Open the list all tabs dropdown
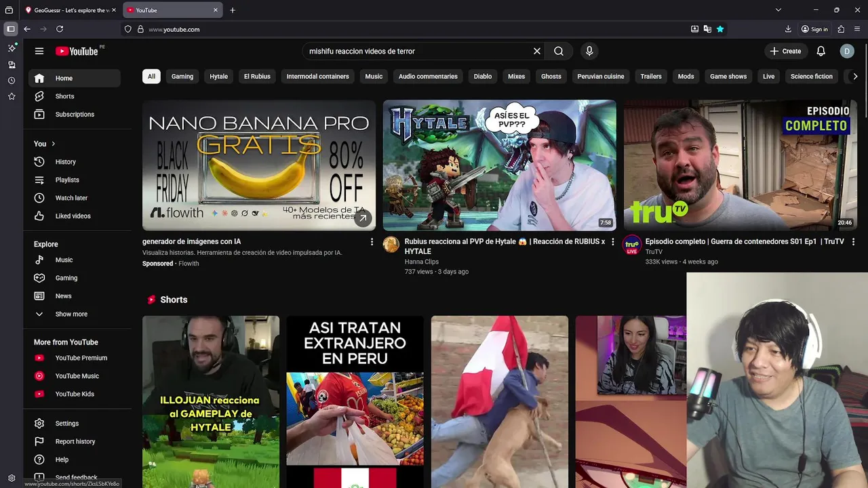Viewport: 868px width, 488px height. [778, 10]
